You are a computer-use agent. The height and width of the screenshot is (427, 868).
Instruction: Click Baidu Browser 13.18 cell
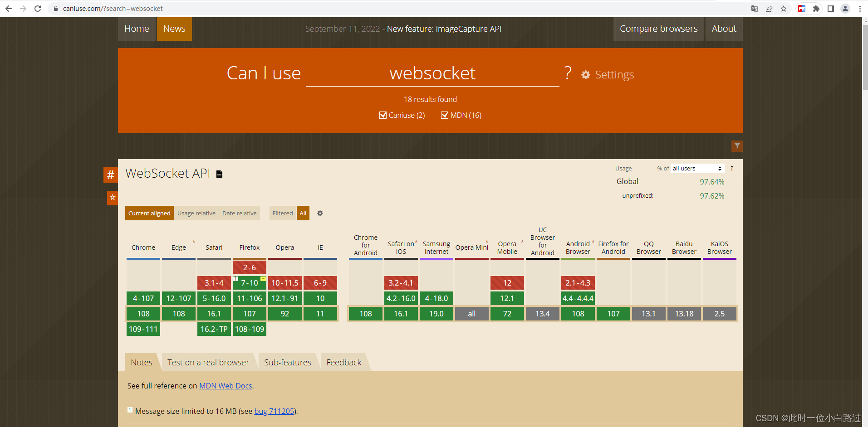point(684,314)
